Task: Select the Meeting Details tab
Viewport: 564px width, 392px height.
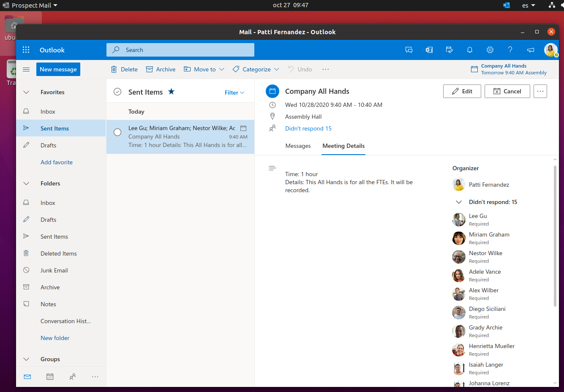Action: [x=343, y=146]
